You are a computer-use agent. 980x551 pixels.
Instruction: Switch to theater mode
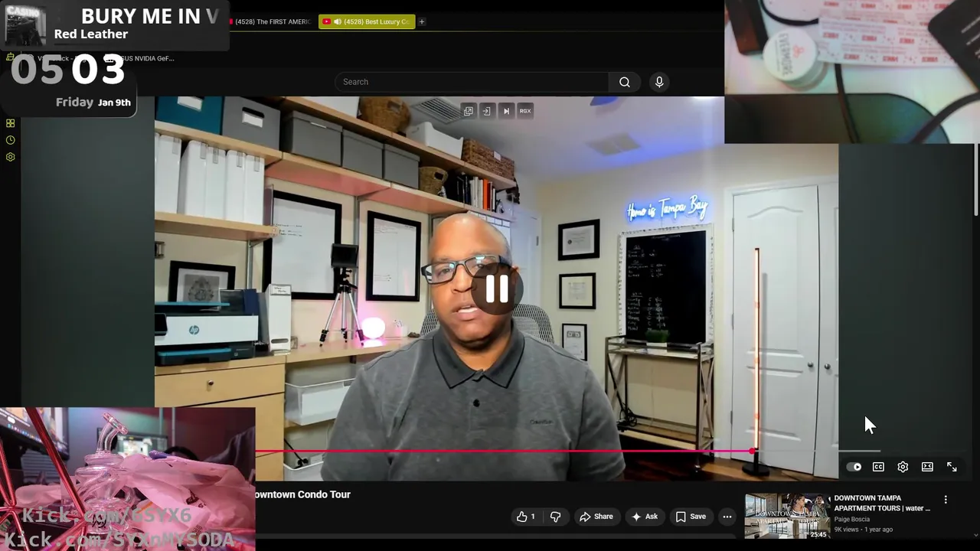click(x=927, y=467)
